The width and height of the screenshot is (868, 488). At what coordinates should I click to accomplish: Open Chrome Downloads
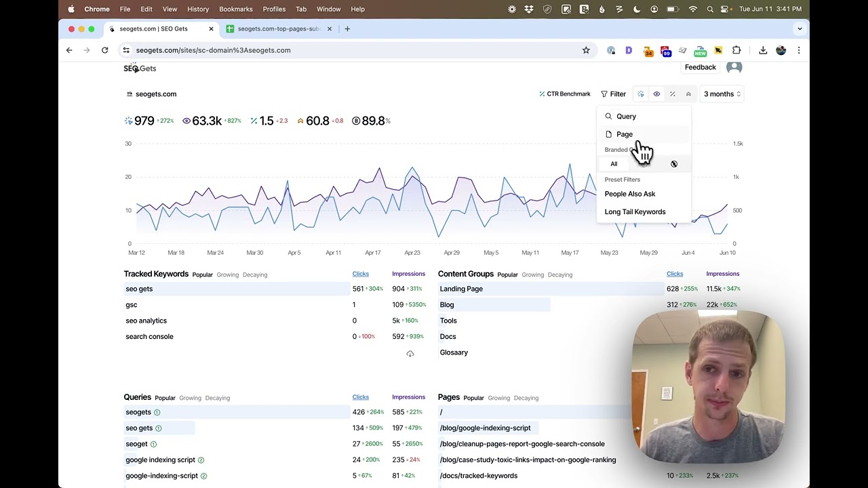(x=763, y=50)
